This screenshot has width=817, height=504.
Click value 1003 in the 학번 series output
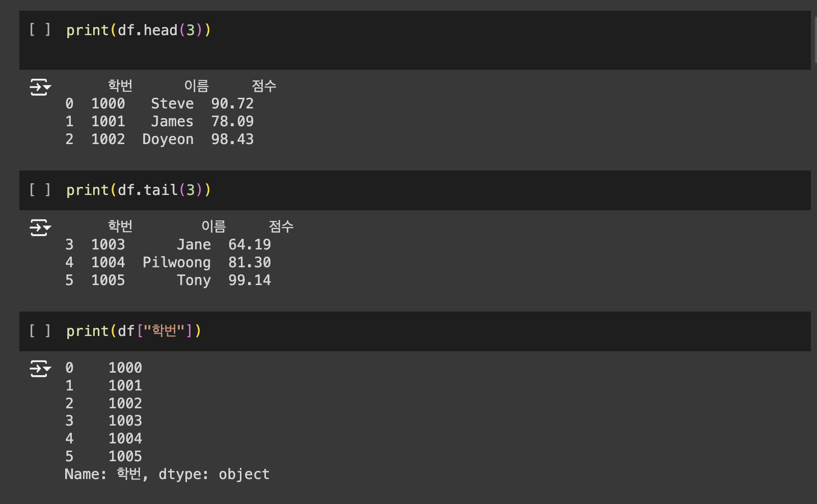[125, 421]
